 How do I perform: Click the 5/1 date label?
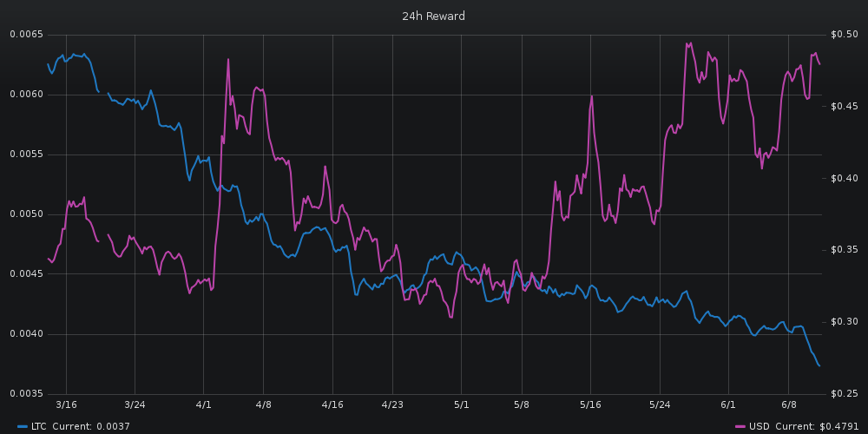click(x=461, y=404)
